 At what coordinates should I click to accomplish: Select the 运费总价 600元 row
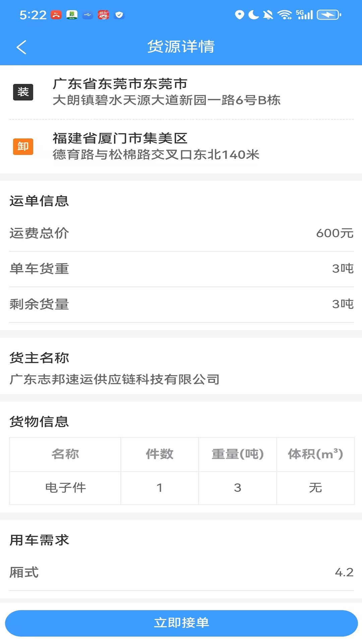[181, 233]
